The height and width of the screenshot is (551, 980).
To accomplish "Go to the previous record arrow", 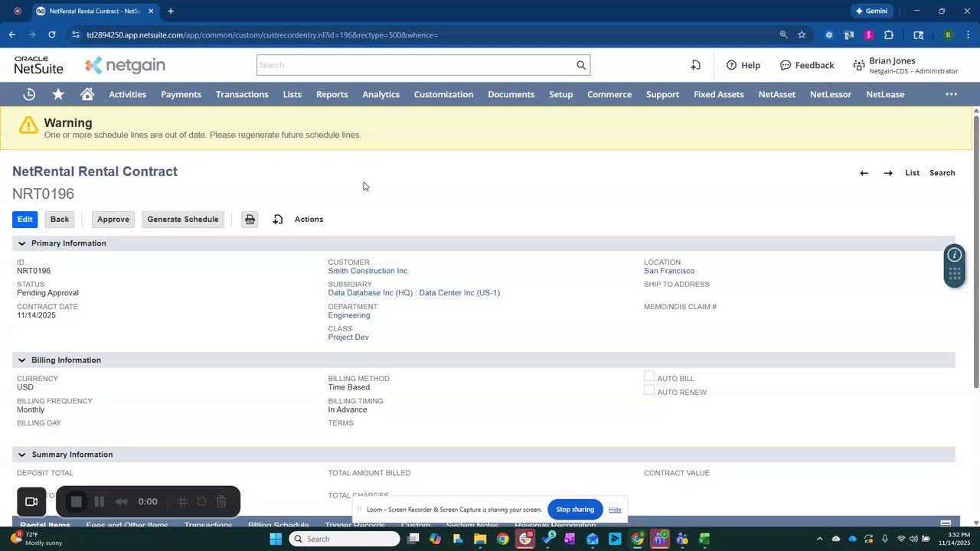I will pyautogui.click(x=864, y=173).
